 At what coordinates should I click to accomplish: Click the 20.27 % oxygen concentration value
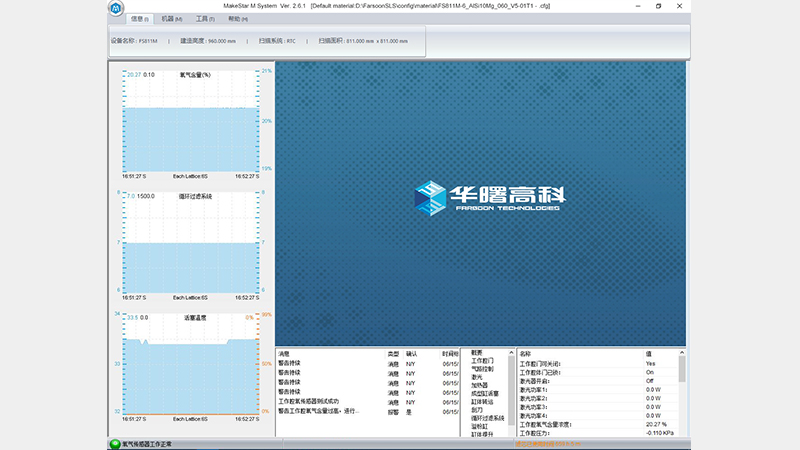[x=656, y=424]
